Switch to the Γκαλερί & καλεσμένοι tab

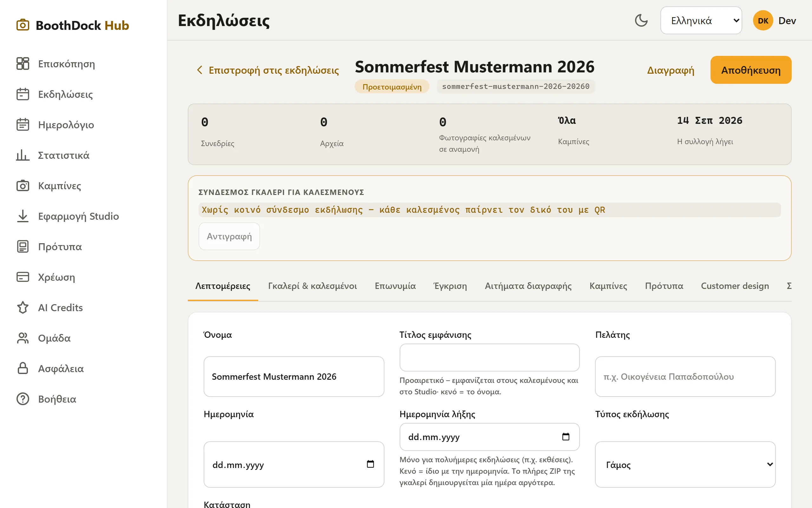pos(312,286)
